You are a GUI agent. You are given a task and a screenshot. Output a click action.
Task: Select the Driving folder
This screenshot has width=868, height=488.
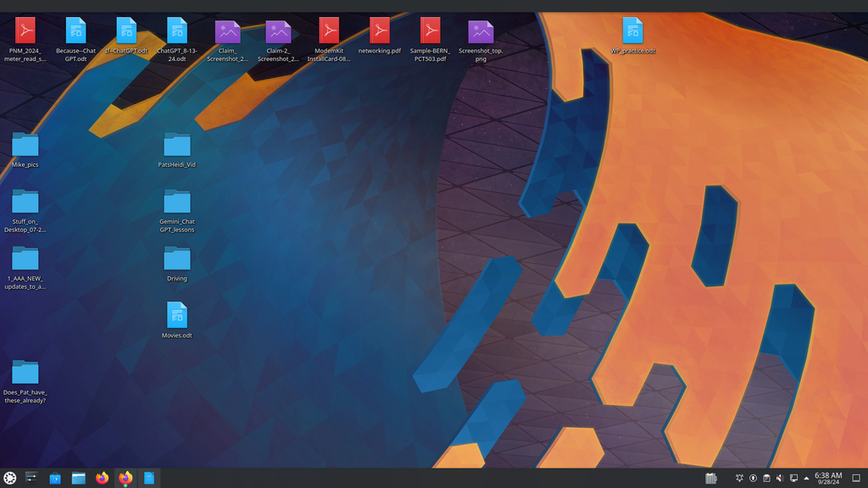177,264
